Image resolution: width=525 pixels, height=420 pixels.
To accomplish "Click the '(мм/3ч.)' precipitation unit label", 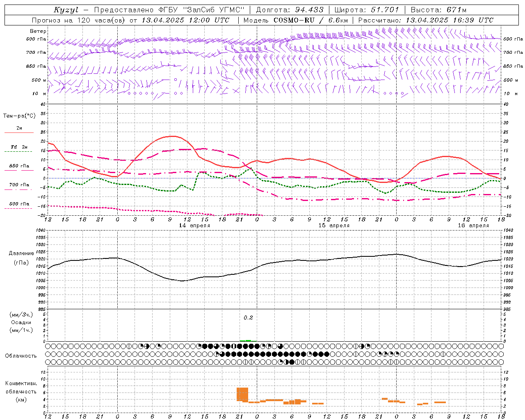I will point(21,315).
